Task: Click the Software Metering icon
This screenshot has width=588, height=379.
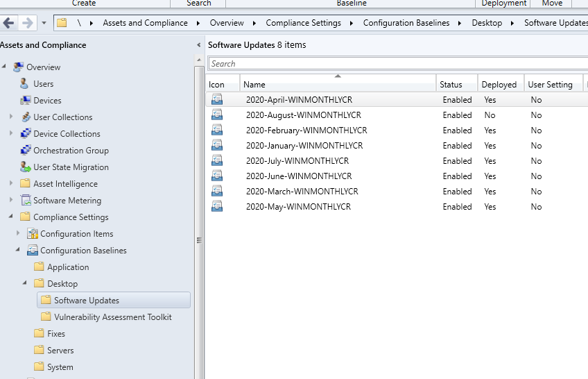Action: 26,201
